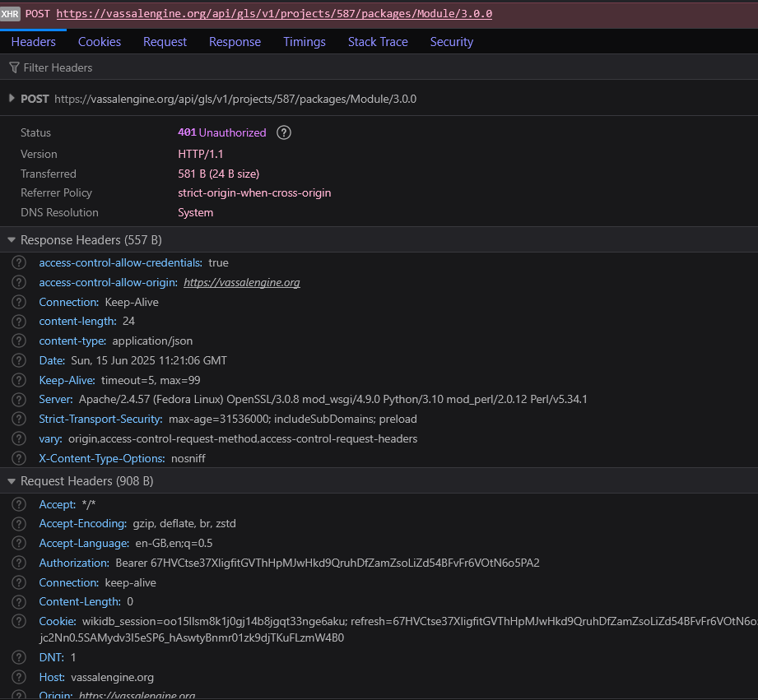Viewport: 758px width, 700px height.
Task: Open help icon beside the DNT header
Action: 19,657
